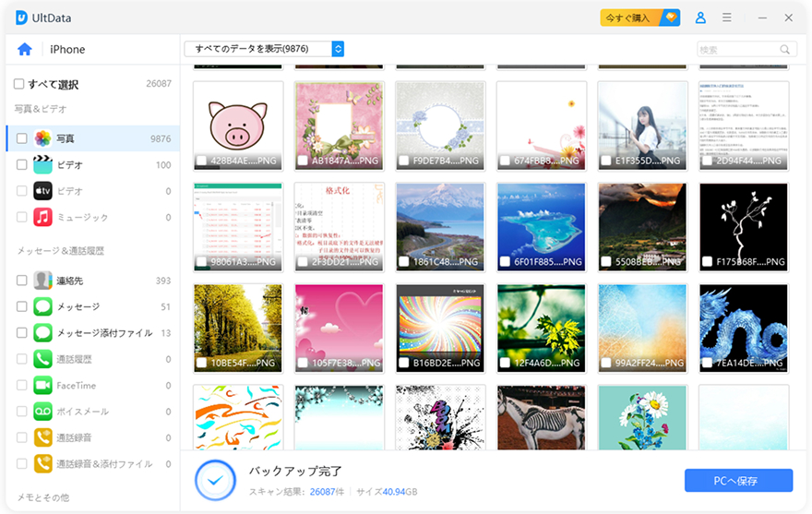This screenshot has width=812, height=514.
Task: Open the AB1847A pink frame thumbnail
Action: click(x=340, y=126)
